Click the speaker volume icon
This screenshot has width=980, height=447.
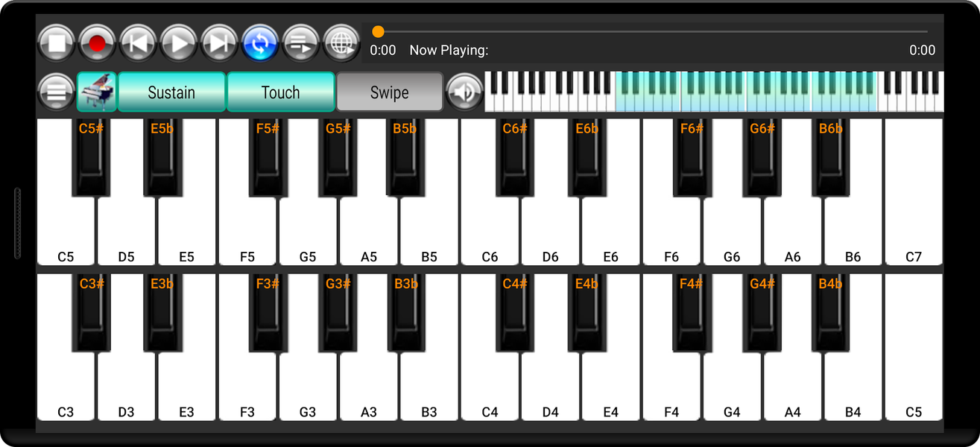(465, 92)
